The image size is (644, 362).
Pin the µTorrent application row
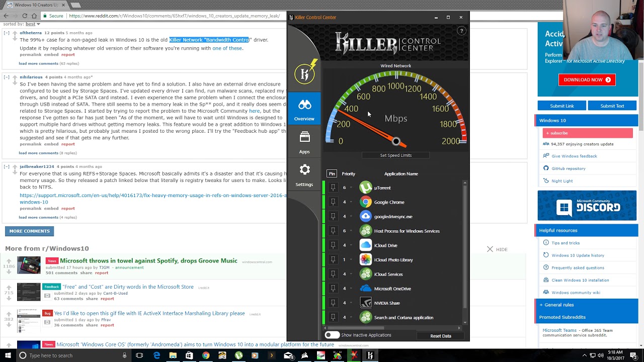point(333,188)
